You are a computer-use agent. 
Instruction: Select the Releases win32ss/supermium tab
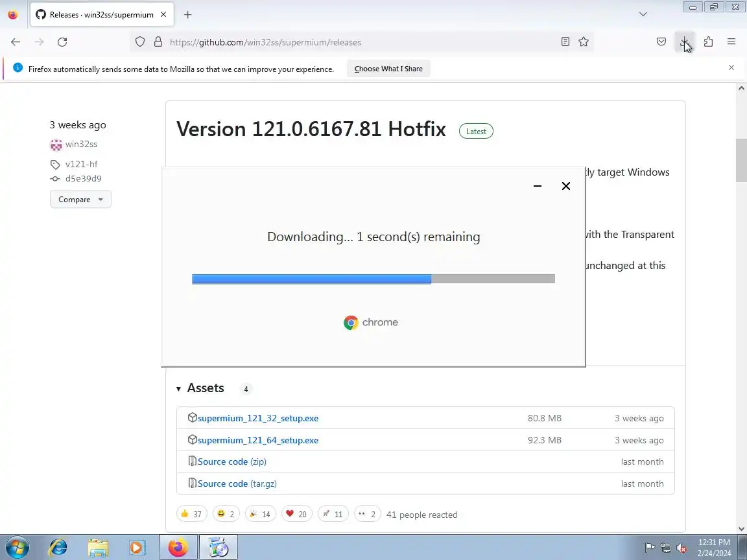point(102,14)
